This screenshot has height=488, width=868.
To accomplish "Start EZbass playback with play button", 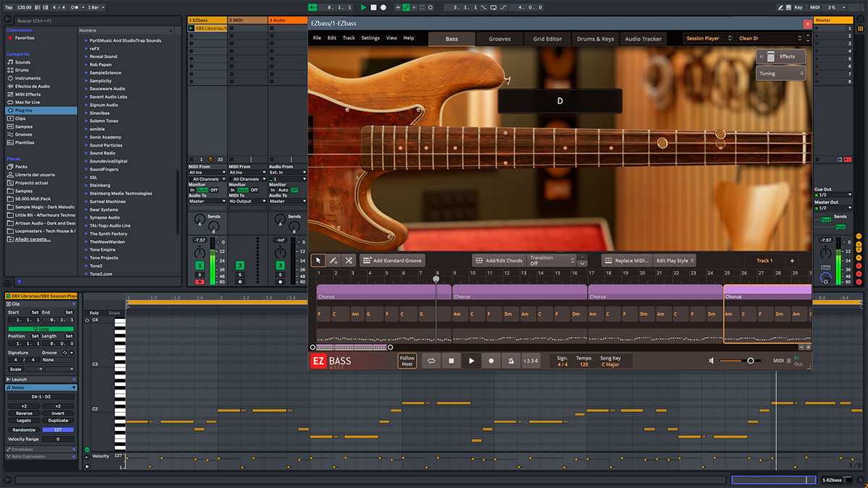I will [x=472, y=361].
